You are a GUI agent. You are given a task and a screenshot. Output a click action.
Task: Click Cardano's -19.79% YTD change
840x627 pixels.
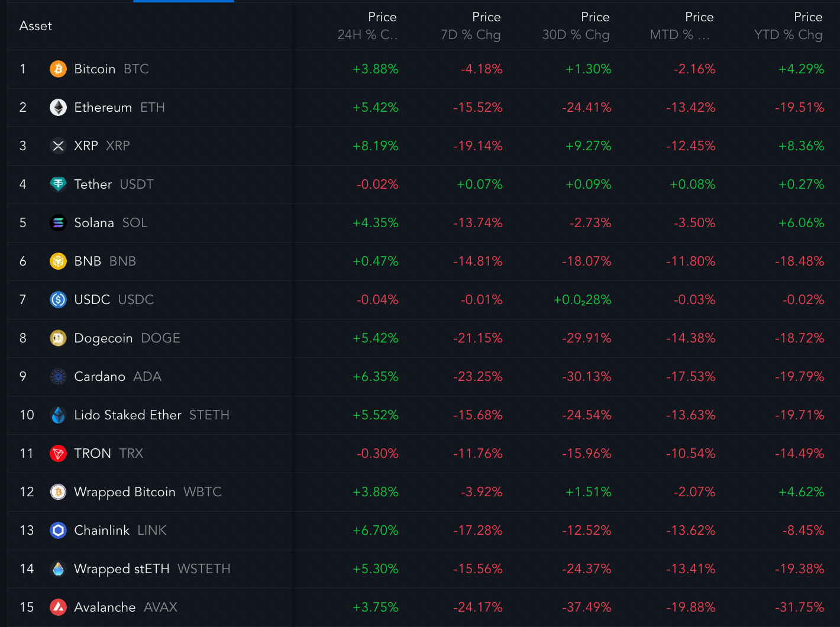point(800,377)
